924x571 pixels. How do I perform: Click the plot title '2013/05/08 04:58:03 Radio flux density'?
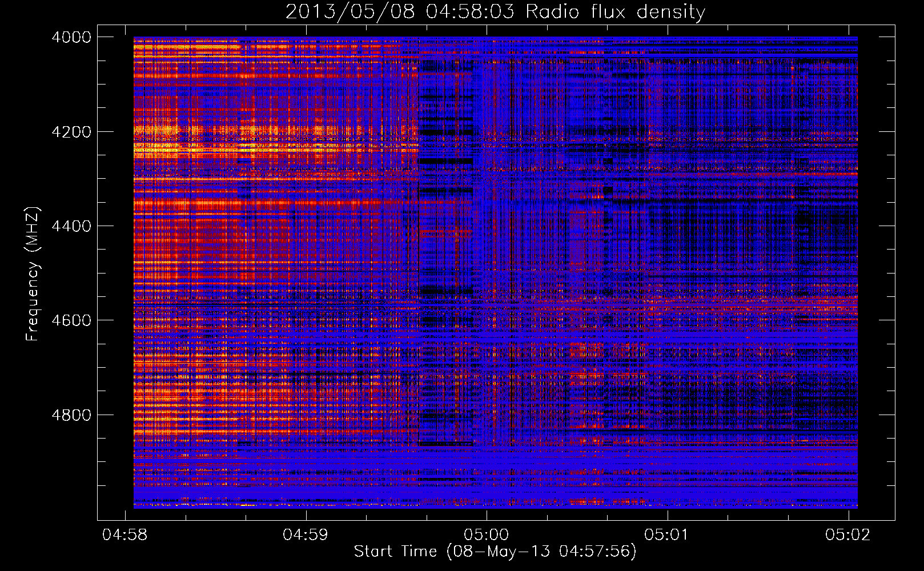point(495,11)
